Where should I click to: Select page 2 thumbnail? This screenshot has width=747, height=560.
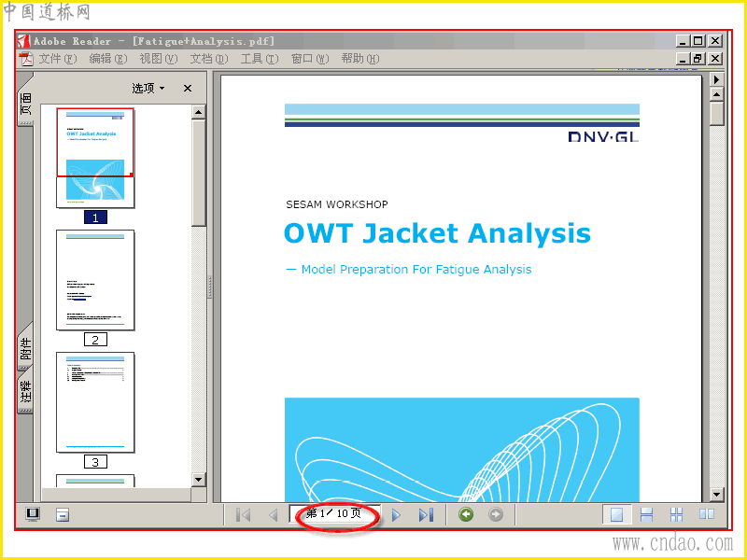coord(95,280)
